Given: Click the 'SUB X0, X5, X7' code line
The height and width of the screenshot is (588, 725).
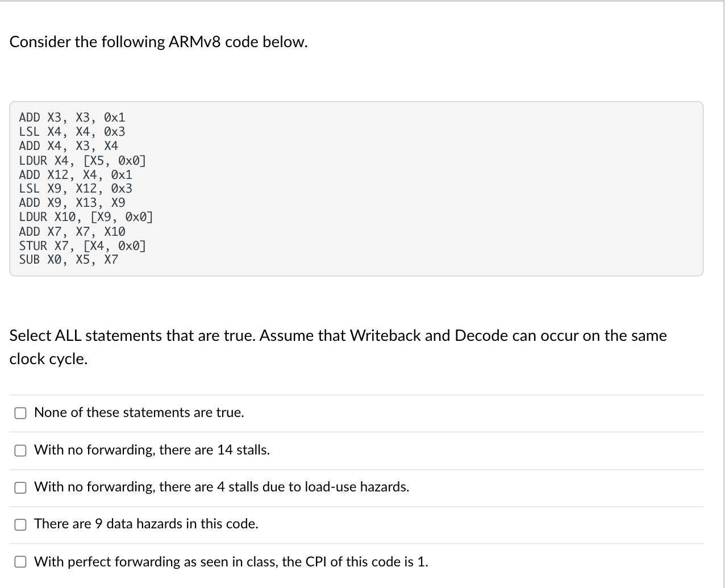Looking at the screenshot, I should point(69,260).
